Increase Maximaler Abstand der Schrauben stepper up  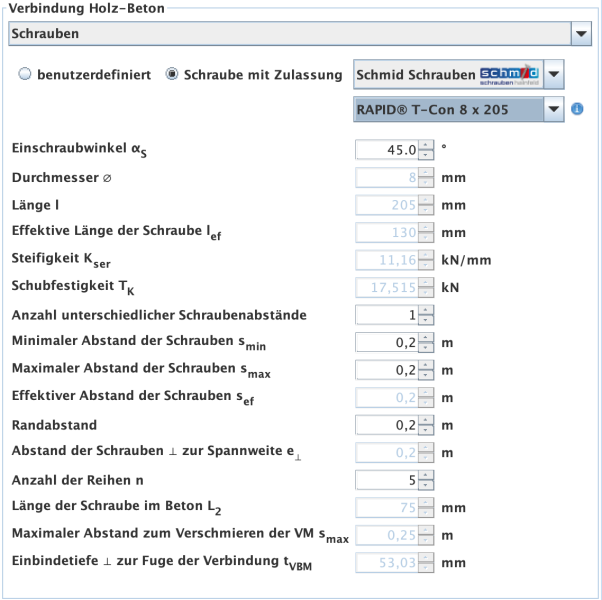[x=426, y=365]
